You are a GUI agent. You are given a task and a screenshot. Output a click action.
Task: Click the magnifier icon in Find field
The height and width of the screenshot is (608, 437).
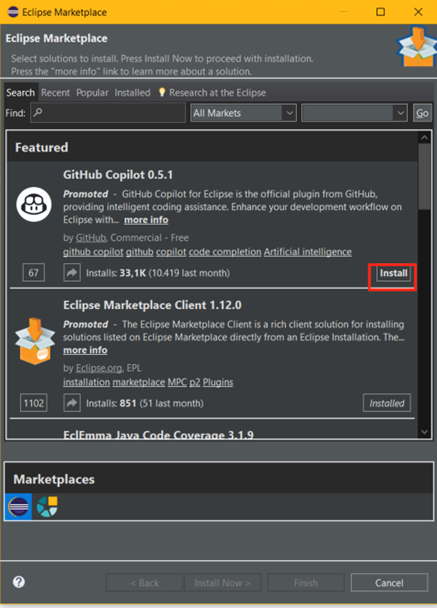tap(38, 112)
